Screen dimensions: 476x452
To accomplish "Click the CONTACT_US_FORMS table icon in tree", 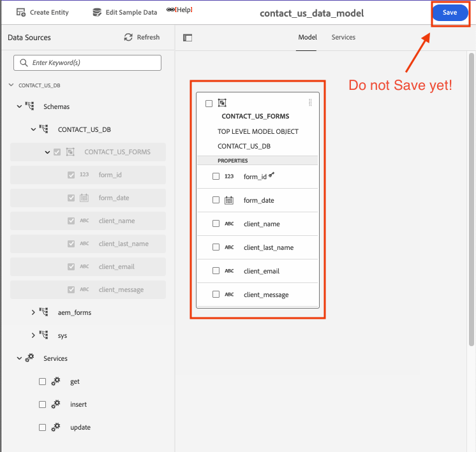I will [x=70, y=152].
